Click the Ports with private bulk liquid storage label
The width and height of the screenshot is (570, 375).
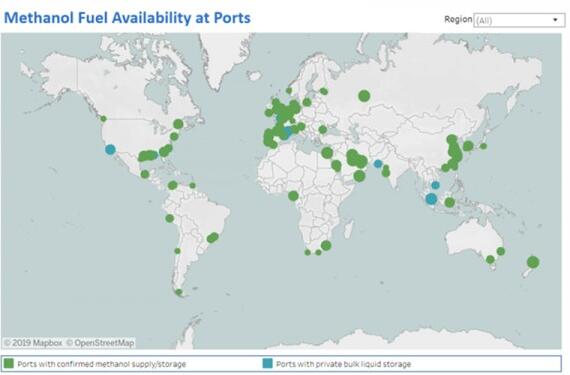[344, 364]
